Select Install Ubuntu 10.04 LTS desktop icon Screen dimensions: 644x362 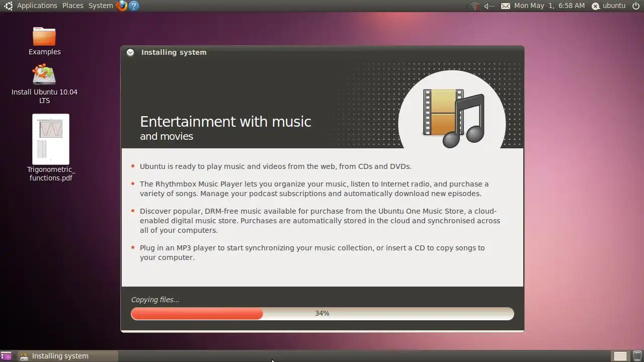click(44, 84)
